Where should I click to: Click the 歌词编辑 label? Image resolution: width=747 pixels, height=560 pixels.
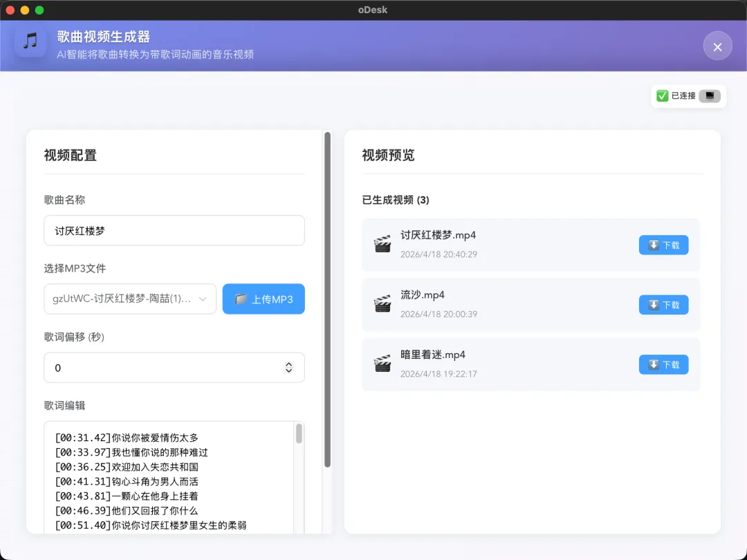pos(64,406)
